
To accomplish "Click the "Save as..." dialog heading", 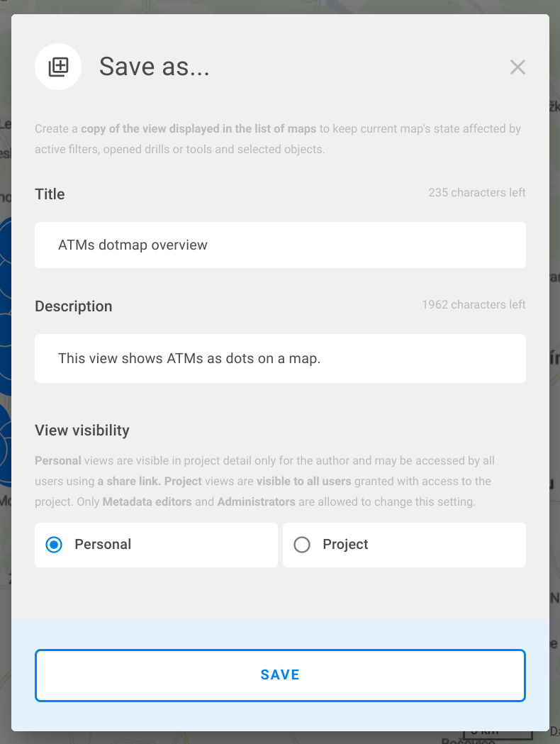I will [x=154, y=67].
